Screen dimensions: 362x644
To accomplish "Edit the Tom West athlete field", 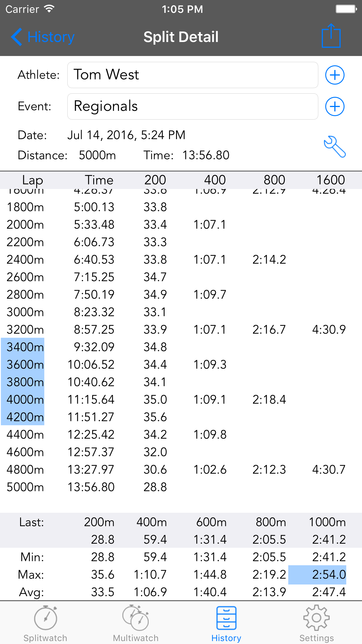I will tap(193, 75).
